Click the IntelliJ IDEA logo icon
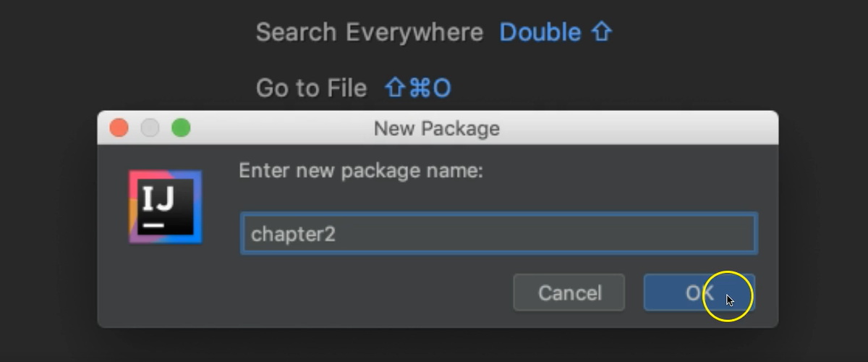 coord(166,207)
